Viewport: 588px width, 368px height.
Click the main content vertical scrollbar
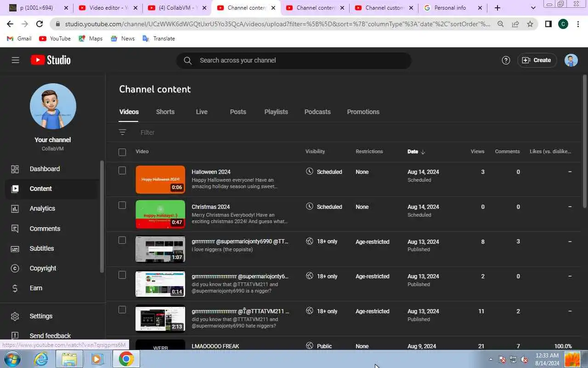pos(585,141)
